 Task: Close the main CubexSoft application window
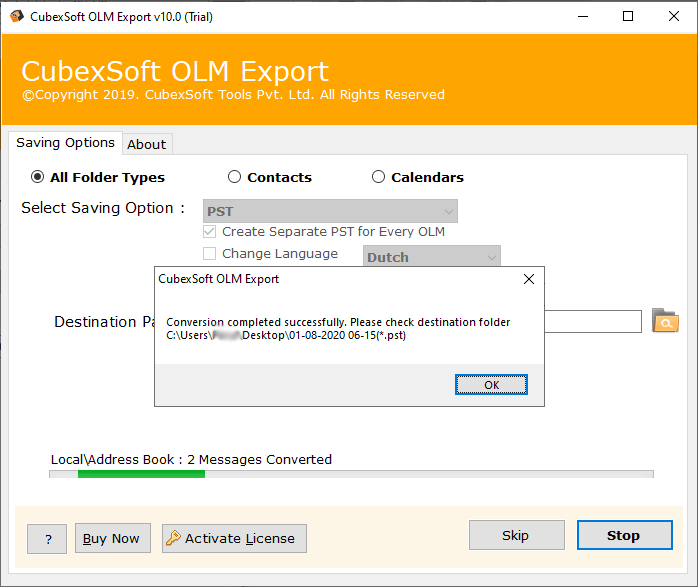pyautogui.click(x=674, y=16)
